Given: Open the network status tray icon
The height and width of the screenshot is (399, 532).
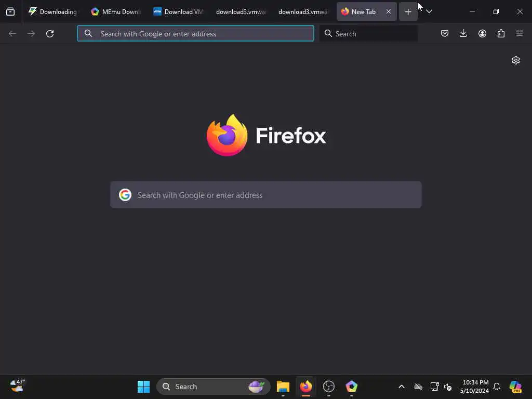Looking at the screenshot, I should tap(435, 387).
